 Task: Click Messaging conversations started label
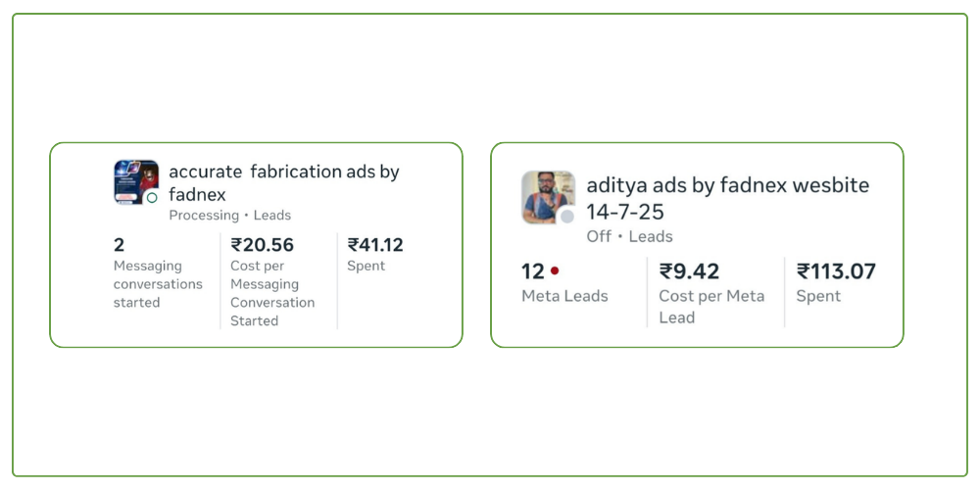click(158, 284)
